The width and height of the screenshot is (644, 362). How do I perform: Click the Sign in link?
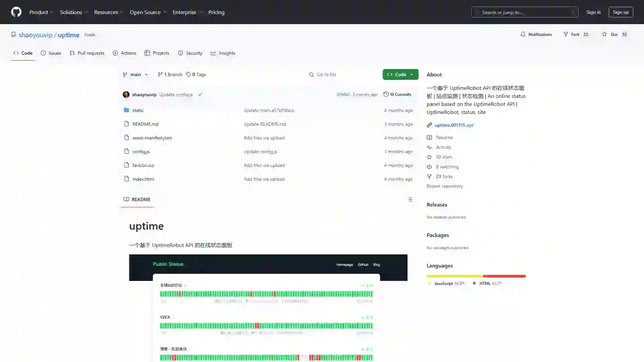593,12
